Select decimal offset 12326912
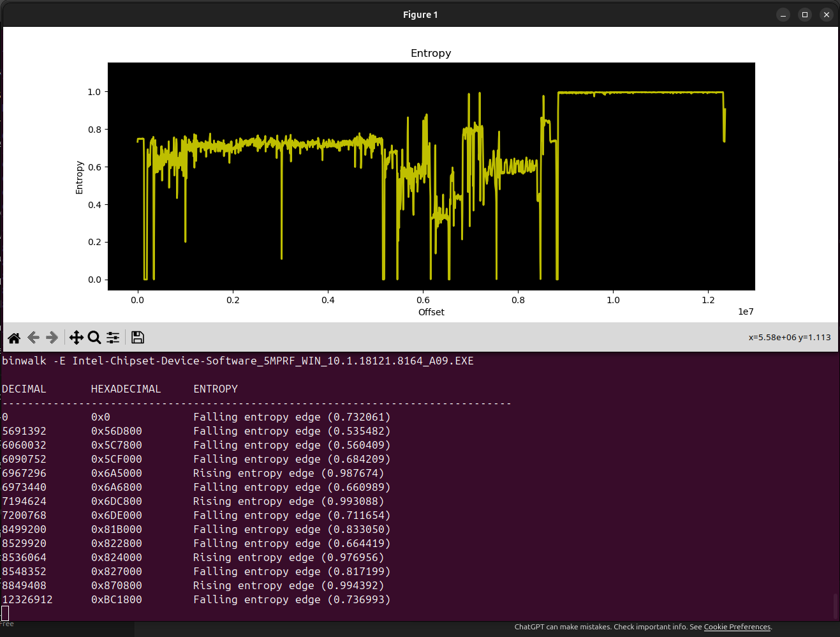The height and width of the screenshot is (637, 840). (x=27, y=599)
